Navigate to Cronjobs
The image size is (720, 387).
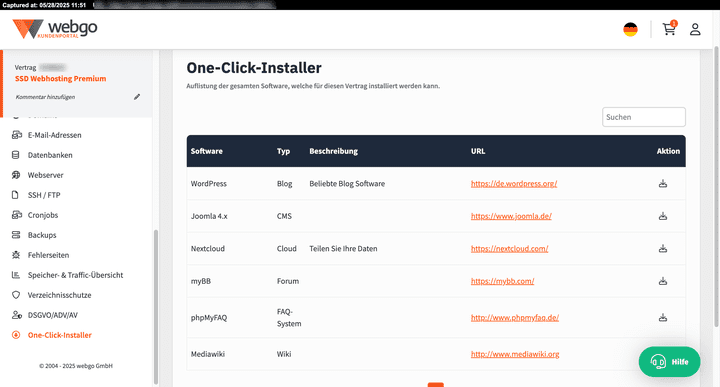[43, 215]
